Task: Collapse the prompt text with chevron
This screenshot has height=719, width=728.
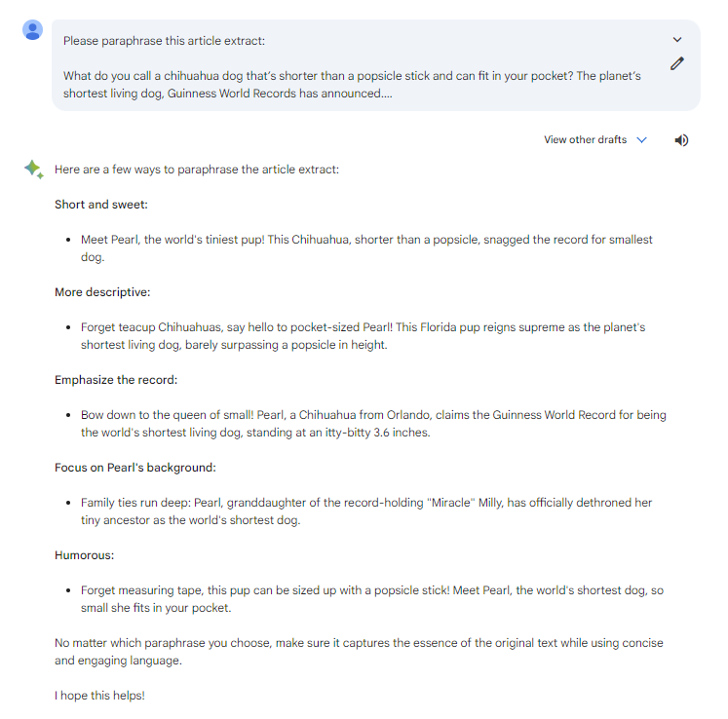Action: tap(677, 40)
